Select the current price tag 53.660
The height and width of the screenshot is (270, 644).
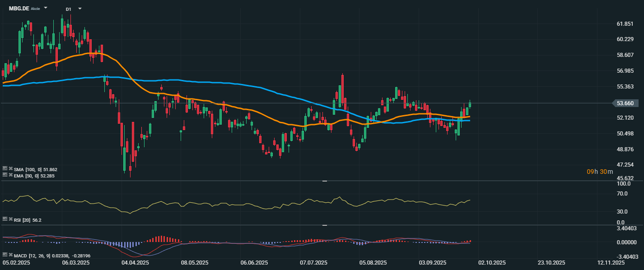click(x=625, y=103)
